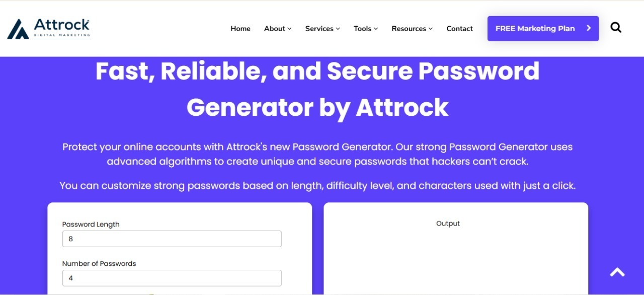Viewport: 644px width, 295px height.
Task: Expand the Services dropdown menu
Action: [323, 29]
